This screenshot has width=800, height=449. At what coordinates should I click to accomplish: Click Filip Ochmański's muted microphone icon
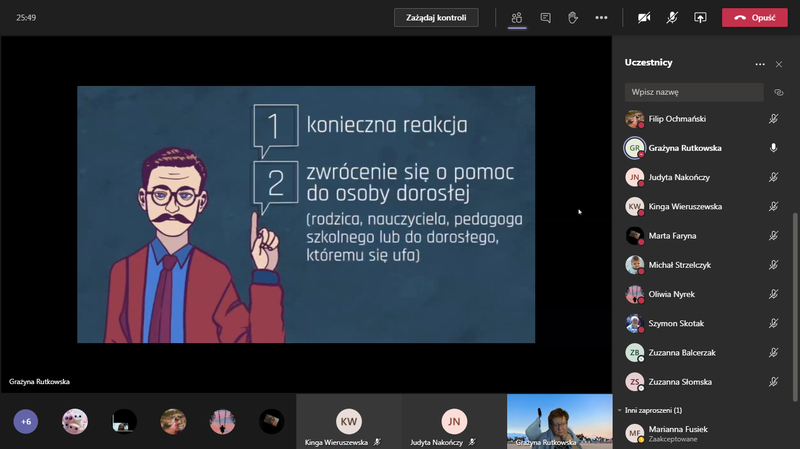pyautogui.click(x=773, y=119)
